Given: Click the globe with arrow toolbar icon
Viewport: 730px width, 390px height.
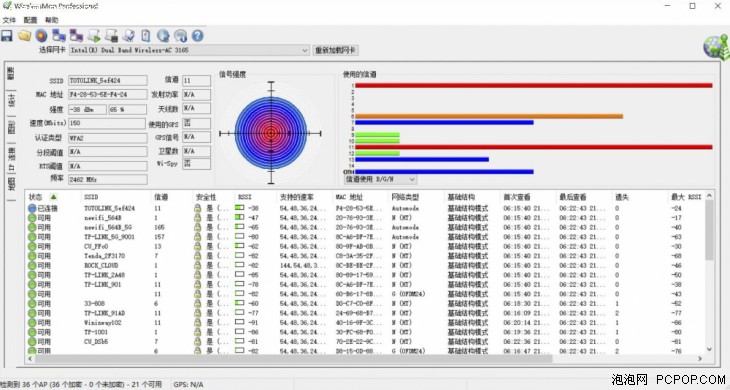Looking at the screenshot, I should (163, 35).
